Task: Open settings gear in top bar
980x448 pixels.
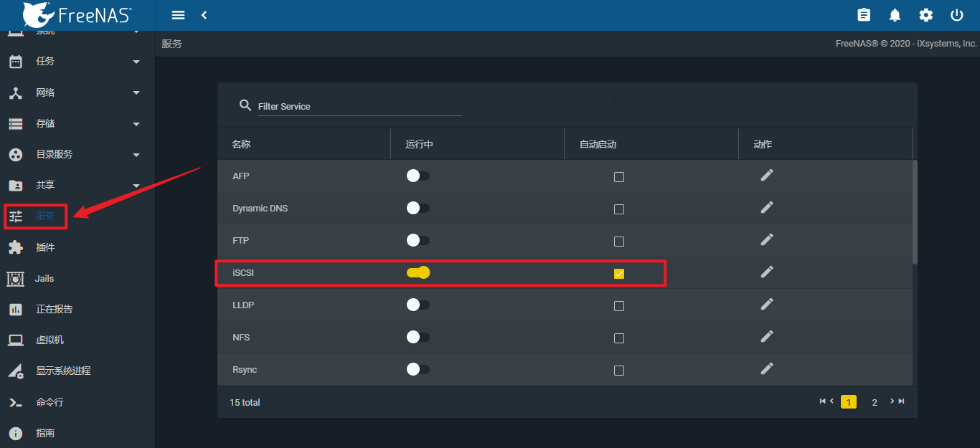Action: [926, 15]
